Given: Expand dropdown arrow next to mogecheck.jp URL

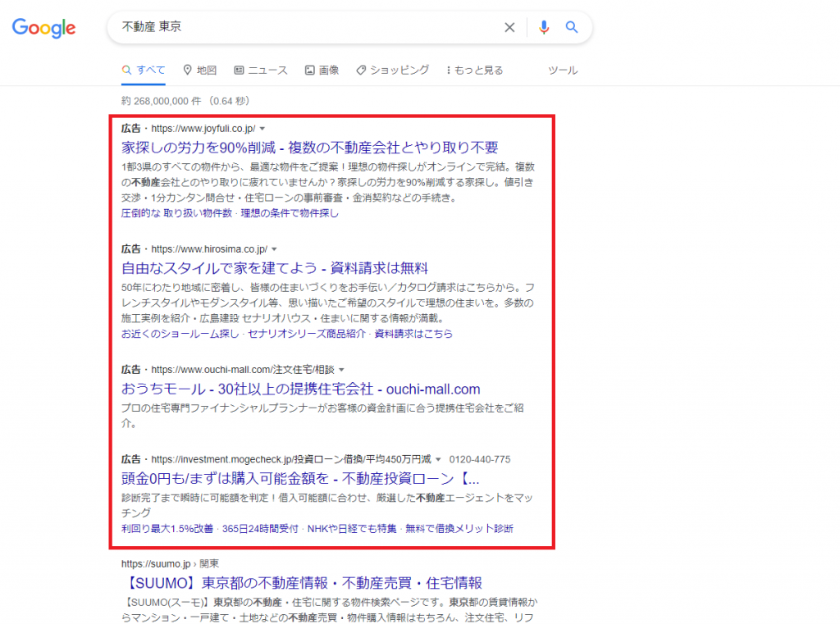Looking at the screenshot, I should (438, 459).
